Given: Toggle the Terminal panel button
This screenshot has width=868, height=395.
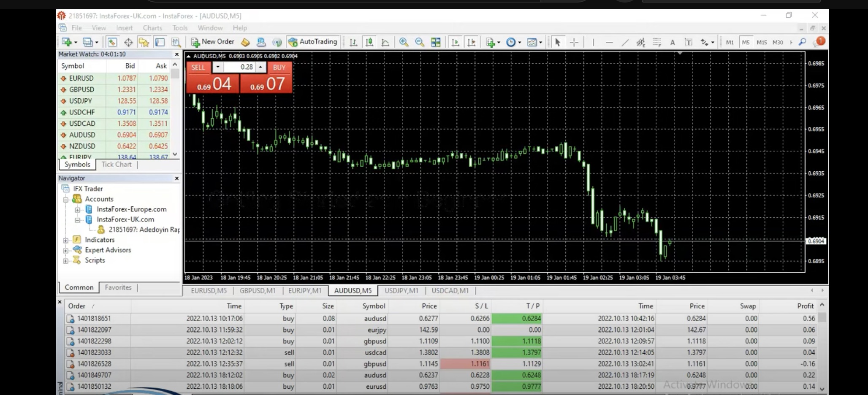Looking at the screenshot, I should (x=160, y=42).
